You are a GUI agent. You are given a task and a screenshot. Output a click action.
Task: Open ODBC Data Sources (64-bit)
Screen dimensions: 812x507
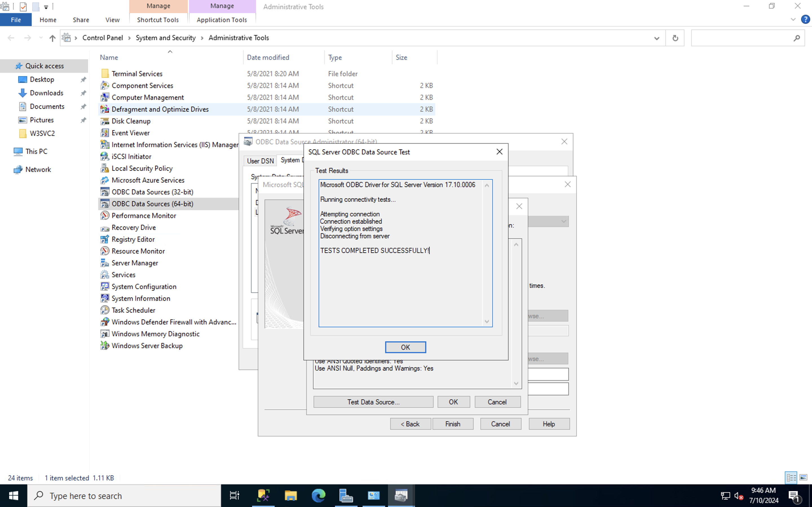click(152, 204)
